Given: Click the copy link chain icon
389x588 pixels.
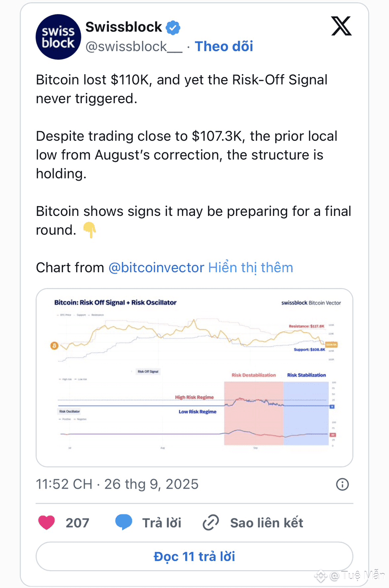Looking at the screenshot, I should click(x=210, y=522).
